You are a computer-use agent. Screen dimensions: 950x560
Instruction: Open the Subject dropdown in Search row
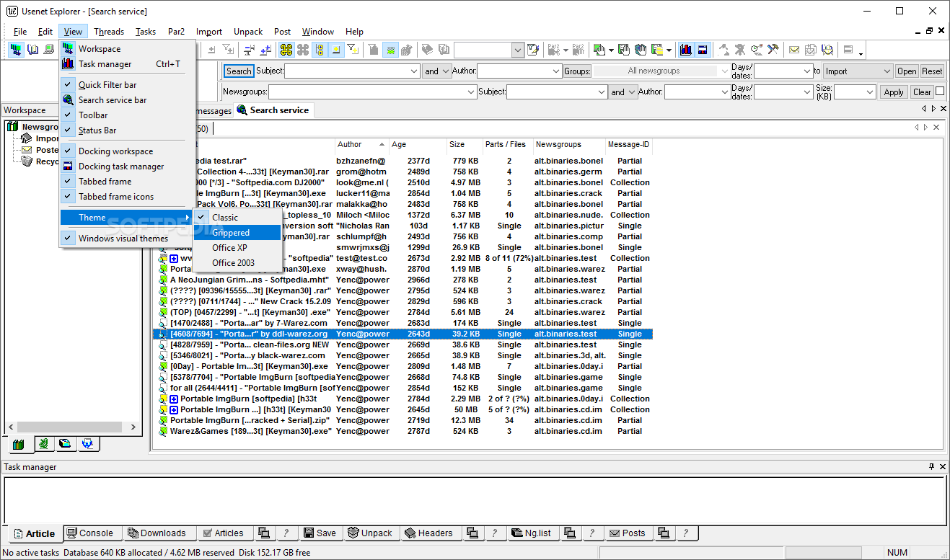point(414,71)
